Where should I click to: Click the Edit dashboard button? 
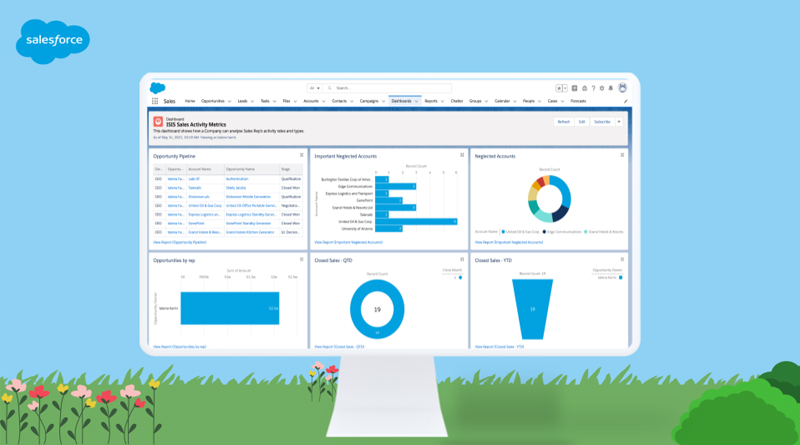(x=582, y=122)
